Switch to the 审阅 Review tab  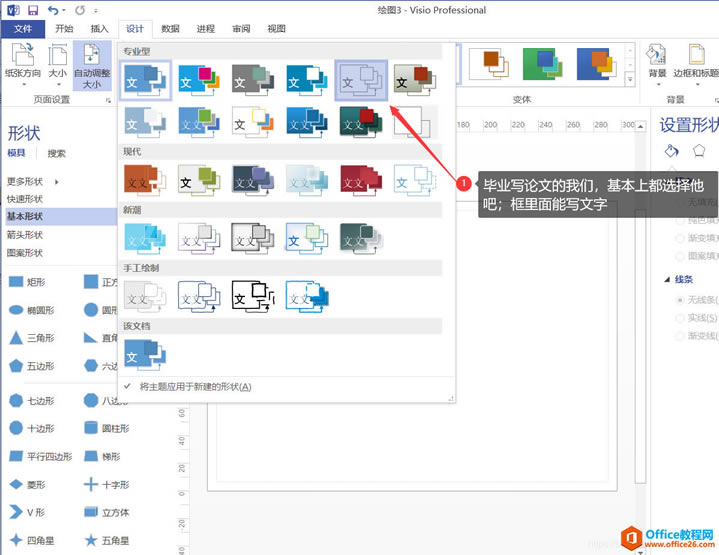(241, 28)
